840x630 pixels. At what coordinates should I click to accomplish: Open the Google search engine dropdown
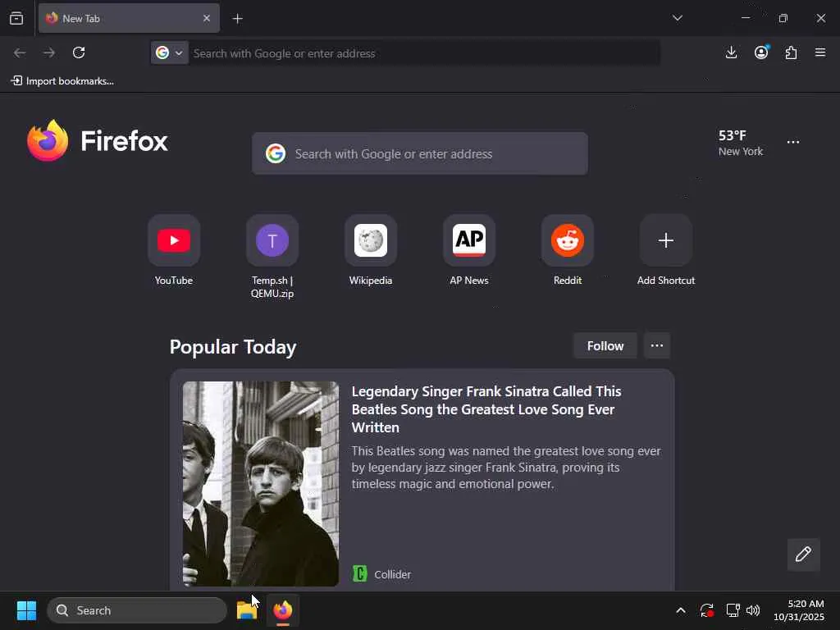[x=169, y=52]
